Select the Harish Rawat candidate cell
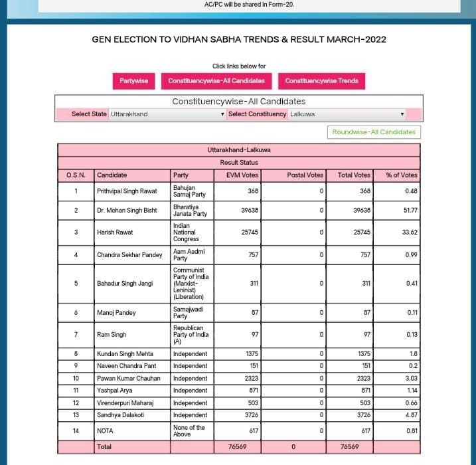Screen dimensions: 476x465 (x=115, y=232)
